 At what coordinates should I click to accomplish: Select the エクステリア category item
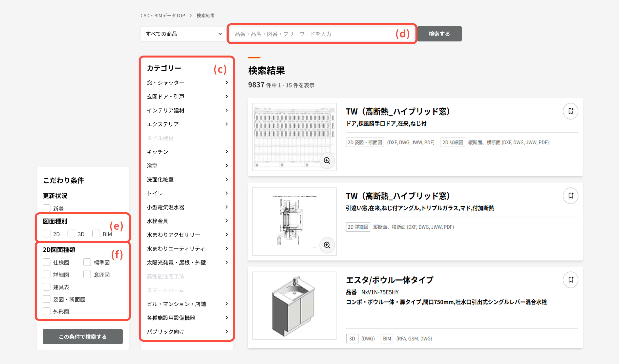pos(163,124)
